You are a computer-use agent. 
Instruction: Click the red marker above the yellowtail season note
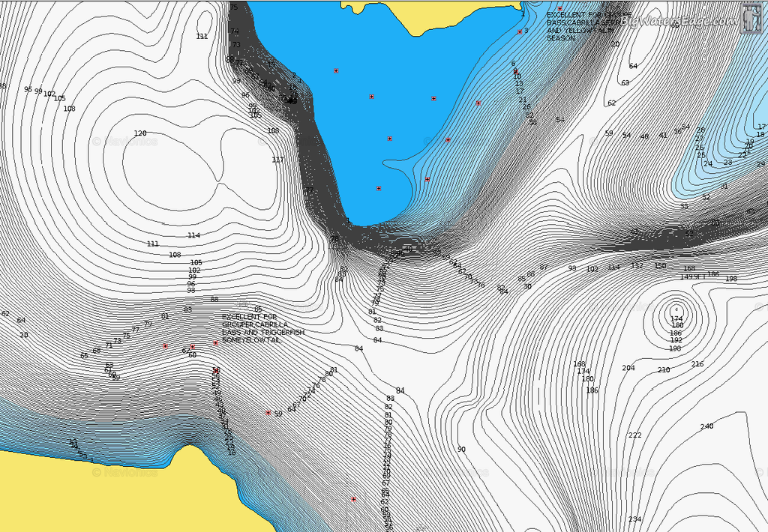tap(559, 9)
